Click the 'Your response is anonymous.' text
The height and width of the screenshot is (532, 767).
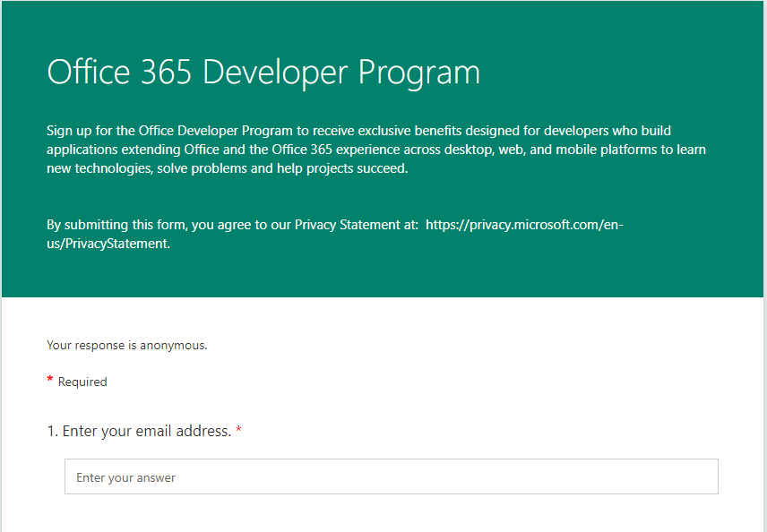click(x=126, y=345)
